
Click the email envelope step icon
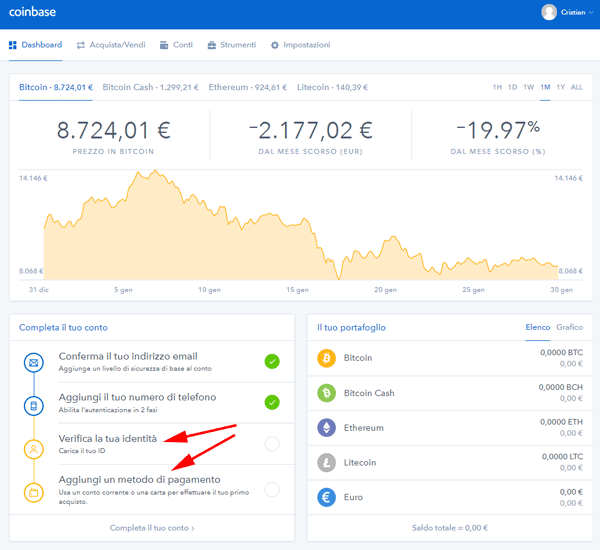click(x=34, y=362)
